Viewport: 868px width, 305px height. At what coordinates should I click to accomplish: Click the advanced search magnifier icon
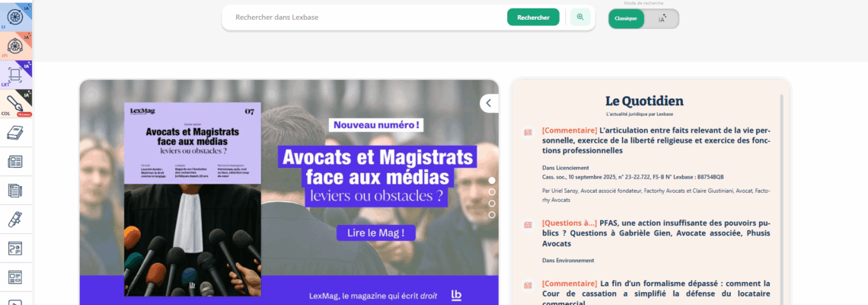coord(580,18)
